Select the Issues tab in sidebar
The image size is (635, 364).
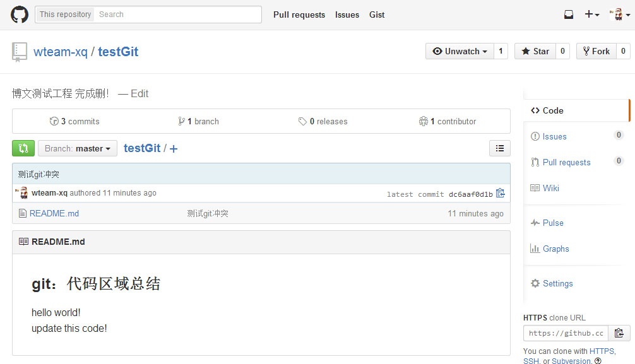(577, 136)
